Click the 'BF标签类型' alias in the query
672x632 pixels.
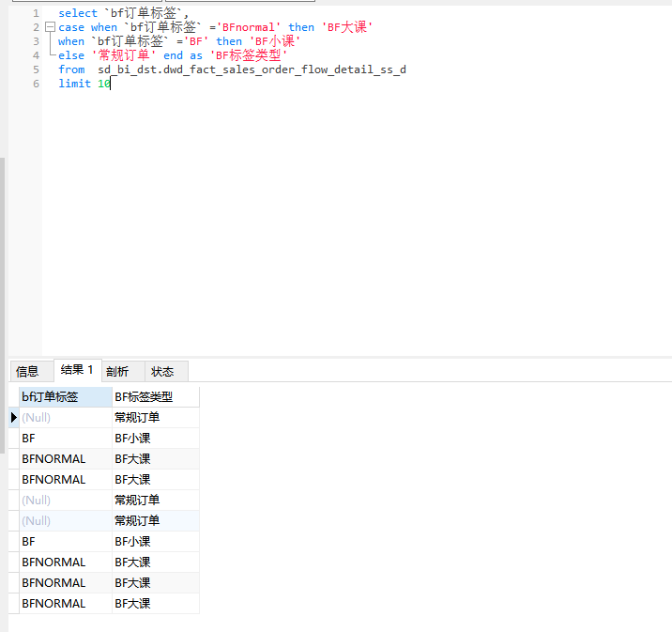(x=249, y=55)
